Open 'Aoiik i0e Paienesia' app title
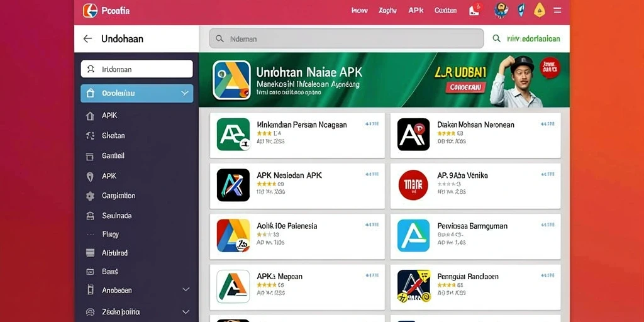 (287, 226)
